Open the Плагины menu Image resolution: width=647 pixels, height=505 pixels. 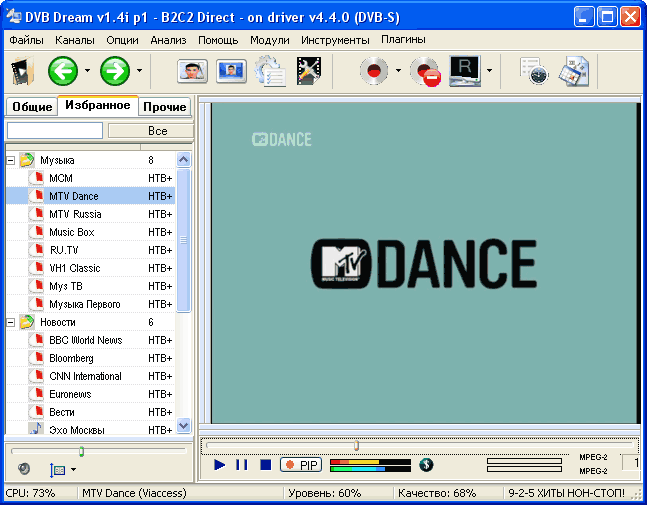coord(403,40)
